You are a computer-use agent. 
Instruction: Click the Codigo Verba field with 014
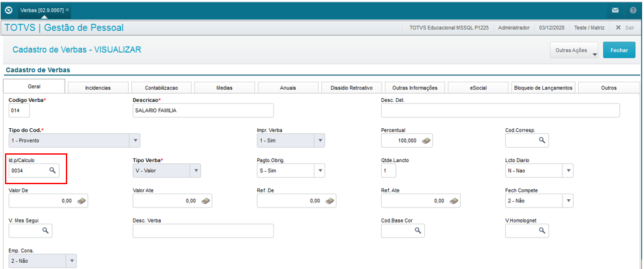pyautogui.click(x=19, y=111)
